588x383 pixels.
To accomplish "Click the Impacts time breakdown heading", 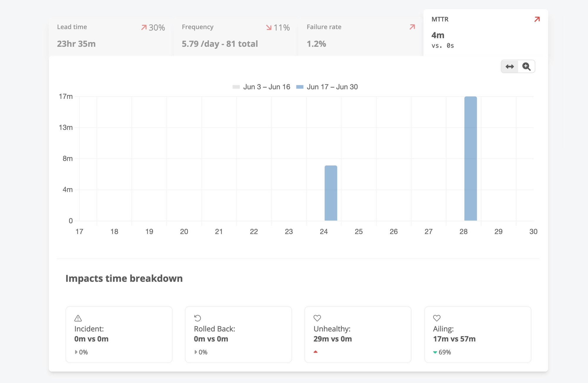I will (x=124, y=278).
